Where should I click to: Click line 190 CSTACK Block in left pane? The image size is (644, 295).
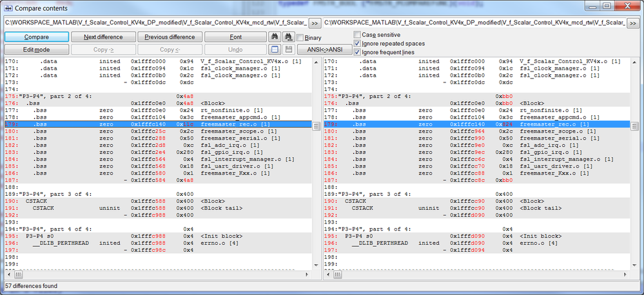(158, 200)
